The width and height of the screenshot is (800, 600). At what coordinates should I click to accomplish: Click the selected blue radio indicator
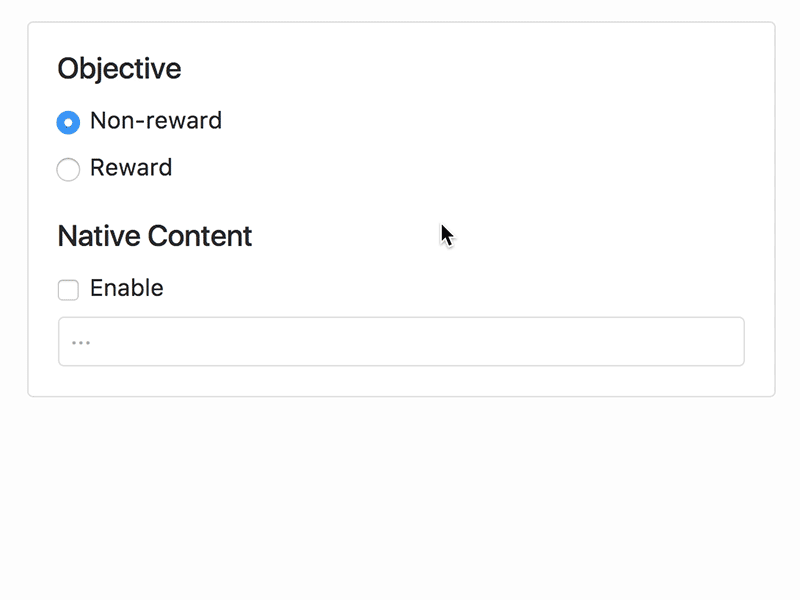pyautogui.click(x=68, y=121)
